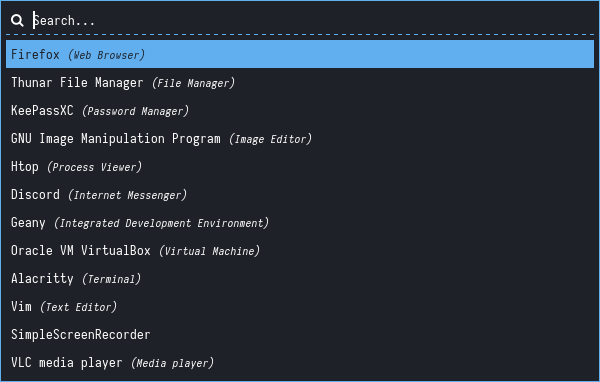Click the (Integrated Development Environment) label
The height and width of the screenshot is (382, 600).
(x=161, y=223)
